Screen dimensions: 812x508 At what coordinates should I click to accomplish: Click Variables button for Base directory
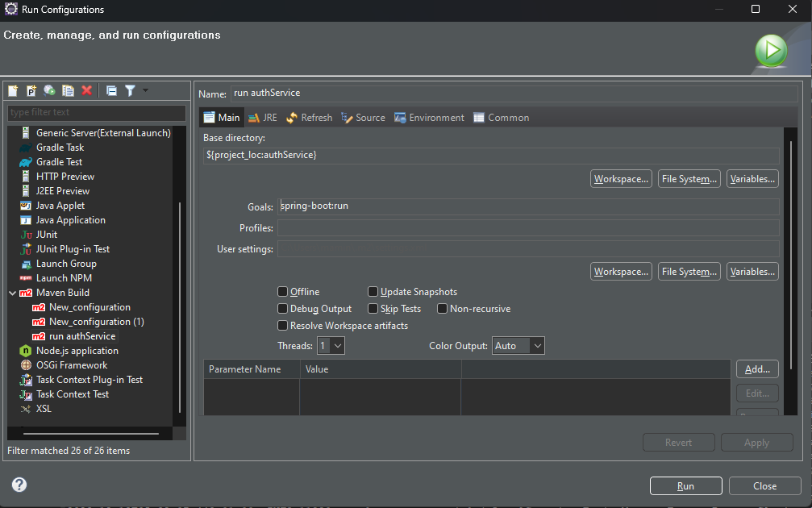(752, 179)
